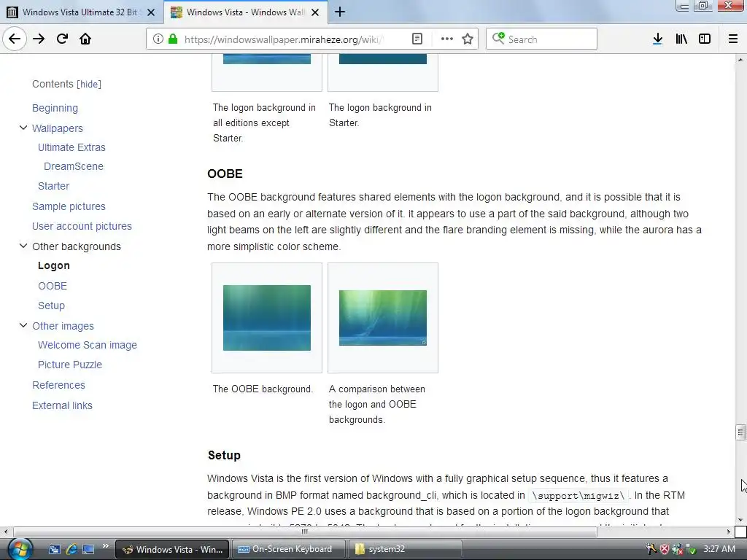This screenshot has width=747, height=560.
Task: Click the horizontal scrollbar right arrow
Action: [729, 532]
